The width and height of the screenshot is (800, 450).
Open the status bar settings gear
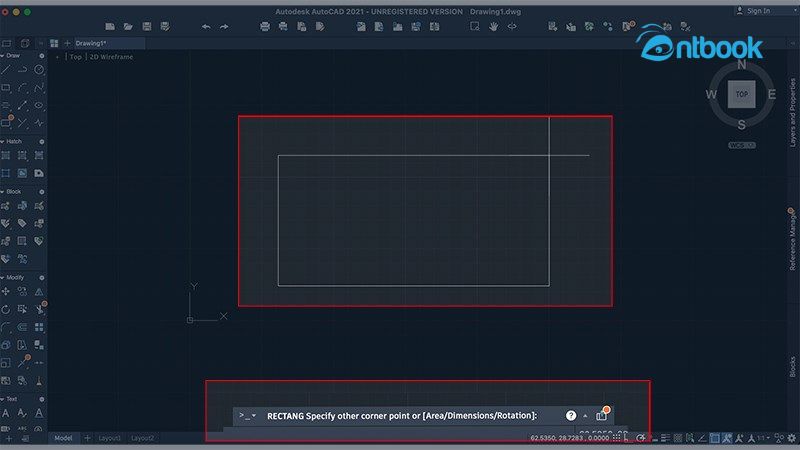[792, 438]
